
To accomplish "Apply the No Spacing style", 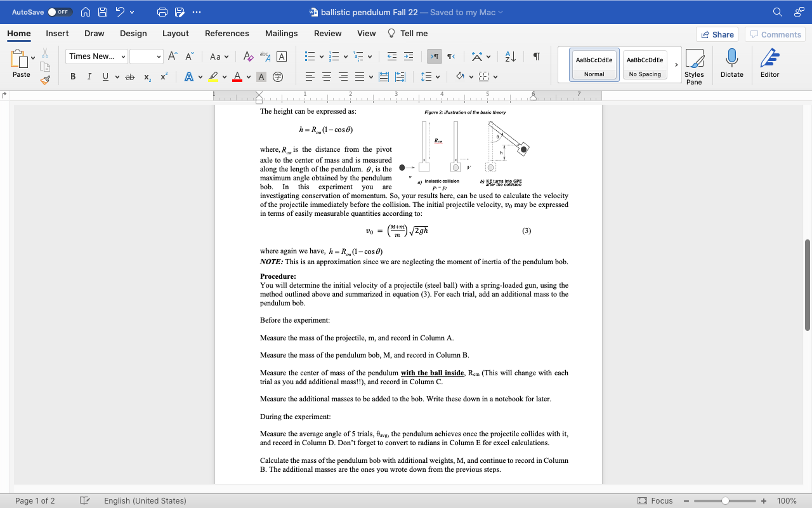I will point(645,65).
